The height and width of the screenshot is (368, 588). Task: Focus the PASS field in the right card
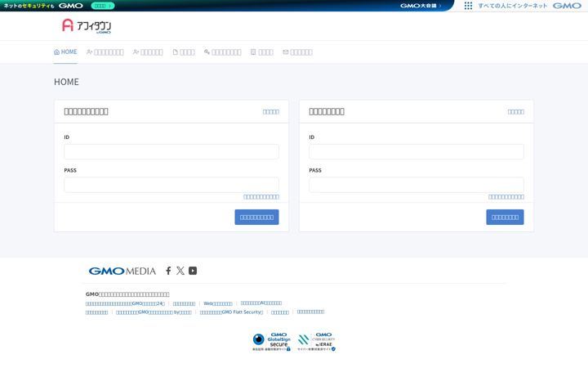coord(416,185)
